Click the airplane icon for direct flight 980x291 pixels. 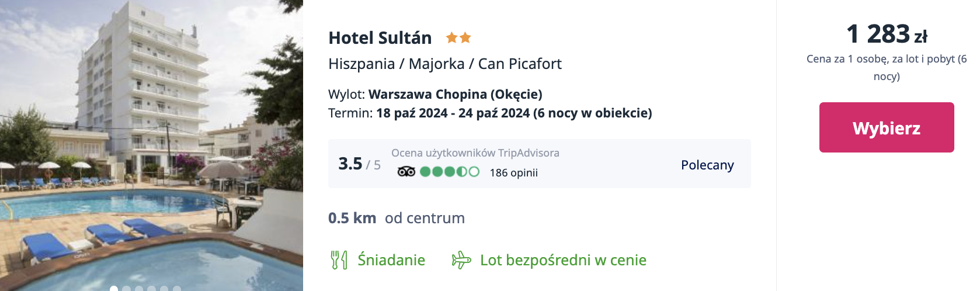[461, 260]
